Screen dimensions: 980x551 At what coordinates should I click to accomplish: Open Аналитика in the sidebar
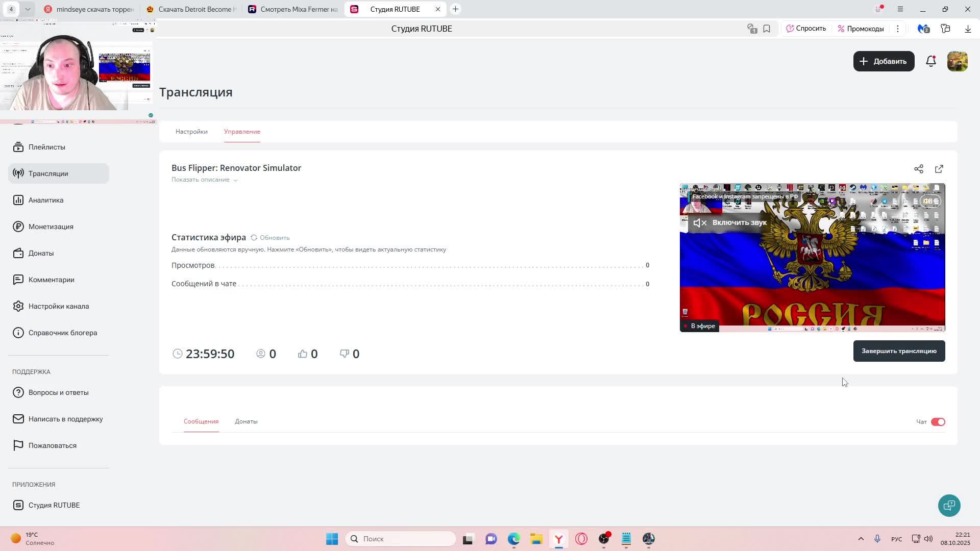click(46, 200)
